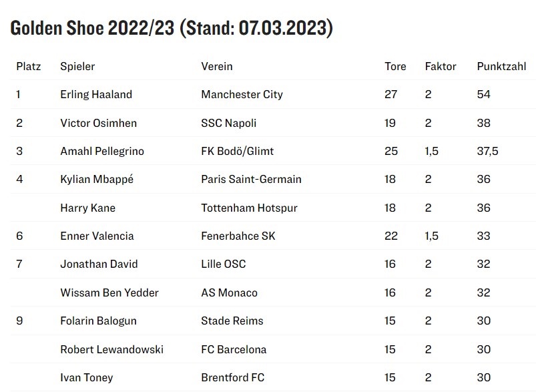This screenshot has height=392, width=536.
Task: Click Haaland's 54 points value
Action: (484, 94)
